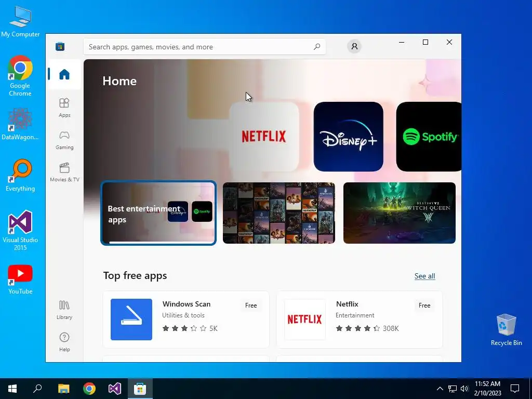The height and width of the screenshot is (399, 532).
Task: Focus the Search apps, games, movies field
Action: (x=205, y=47)
